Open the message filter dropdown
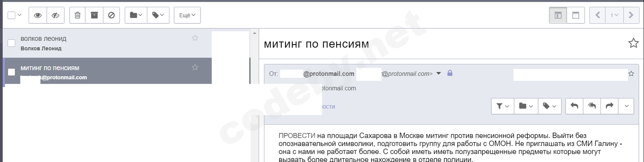Screen dimensions: 644x162 (503, 106)
